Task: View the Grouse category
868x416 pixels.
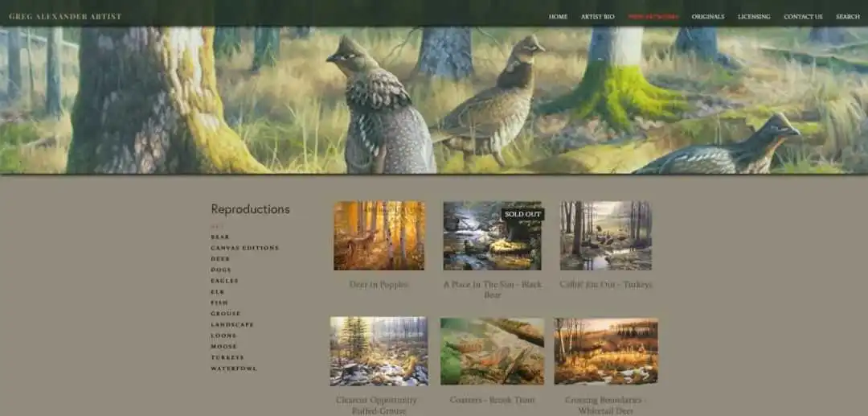Action: (x=225, y=314)
